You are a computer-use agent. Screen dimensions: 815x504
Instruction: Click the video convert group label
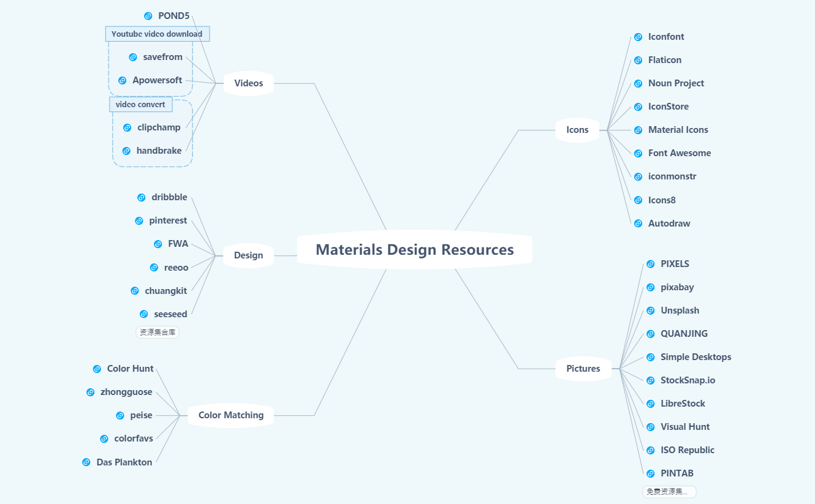click(x=141, y=104)
